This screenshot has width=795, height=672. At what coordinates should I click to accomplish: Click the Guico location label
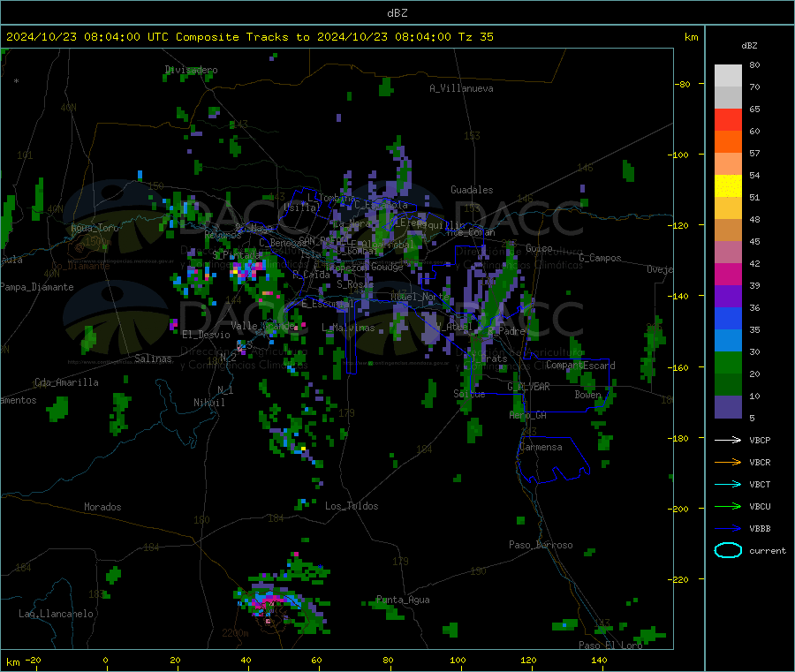click(x=539, y=248)
